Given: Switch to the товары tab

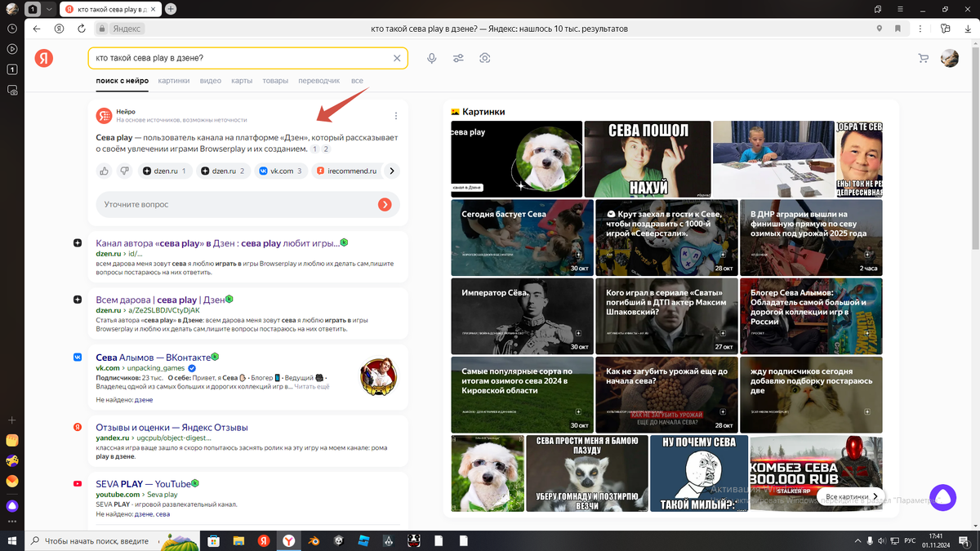Looking at the screenshot, I should pyautogui.click(x=275, y=81).
